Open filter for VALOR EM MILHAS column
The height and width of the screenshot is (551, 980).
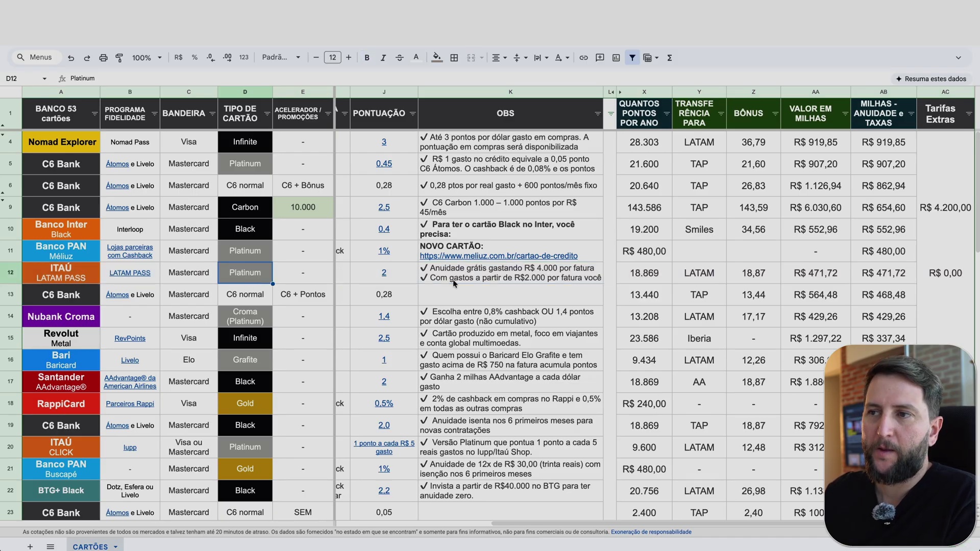[845, 113]
